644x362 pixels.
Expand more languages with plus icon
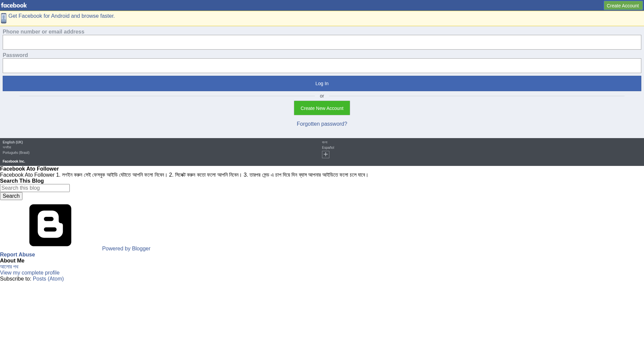[325, 155]
